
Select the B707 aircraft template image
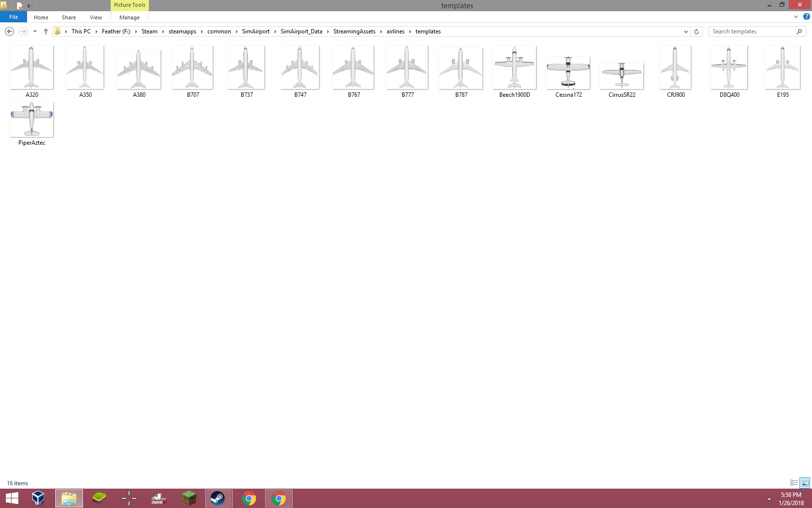coord(192,68)
